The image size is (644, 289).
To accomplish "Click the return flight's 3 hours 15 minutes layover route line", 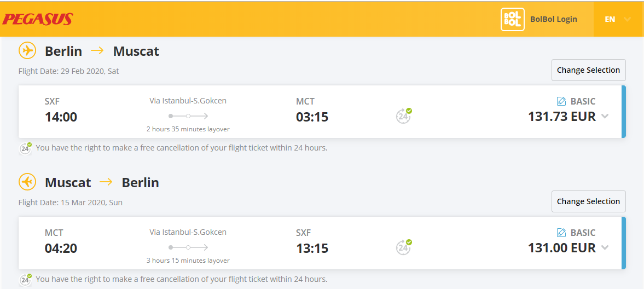I will coord(188,247).
